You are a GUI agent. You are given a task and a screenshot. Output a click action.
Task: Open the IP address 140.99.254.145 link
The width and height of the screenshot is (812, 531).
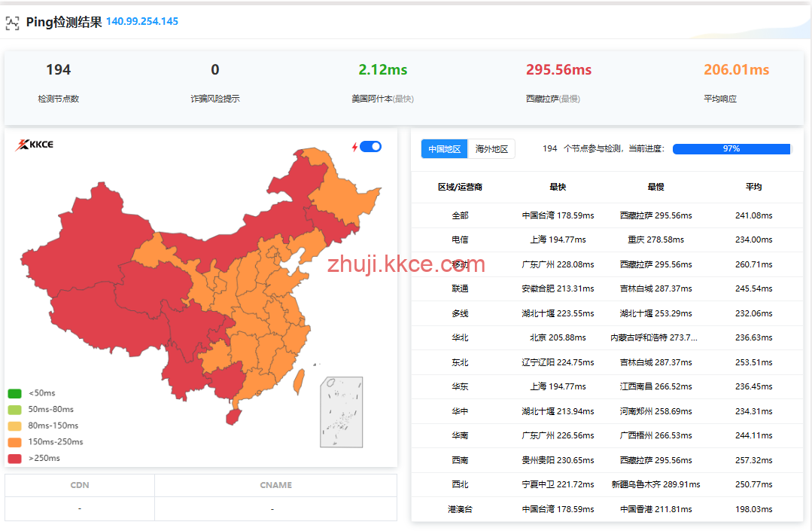click(142, 22)
